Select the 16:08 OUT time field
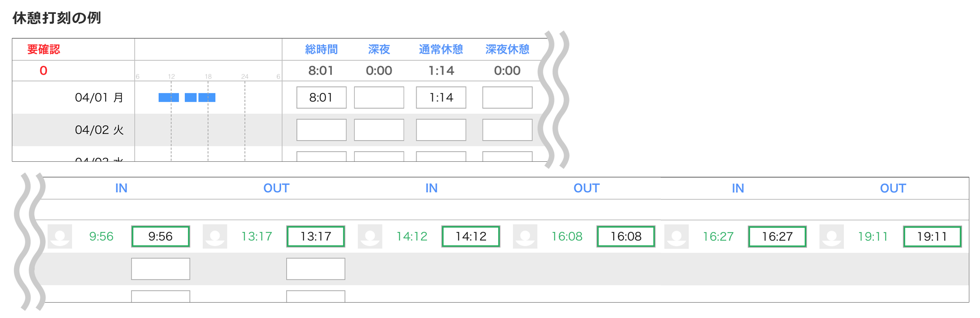 626,237
